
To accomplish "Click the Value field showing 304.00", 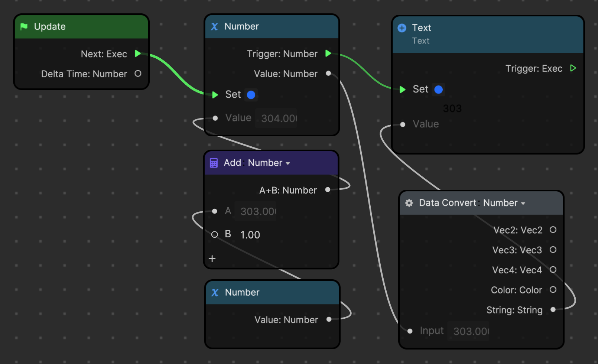I will tap(276, 118).
